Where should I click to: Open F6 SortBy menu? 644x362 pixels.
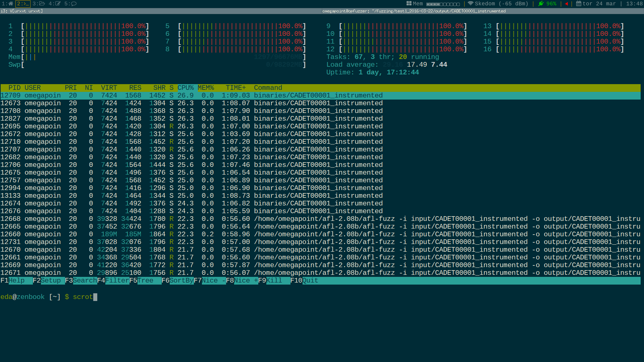tap(181, 281)
